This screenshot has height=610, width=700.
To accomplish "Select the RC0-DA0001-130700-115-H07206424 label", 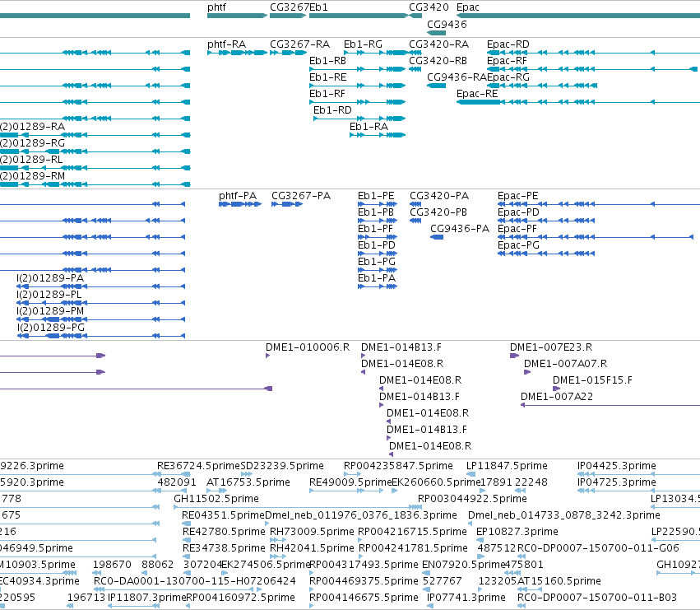I will coord(195,581).
